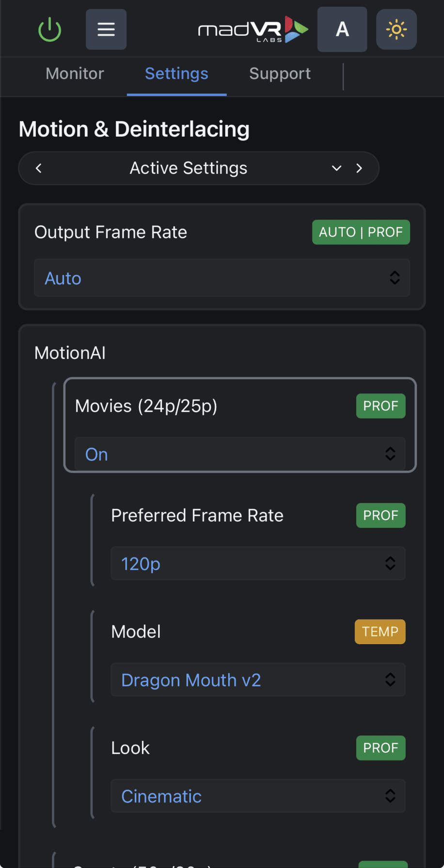The width and height of the screenshot is (444, 868).
Task: Open the hamburger menu
Action: click(x=106, y=30)
